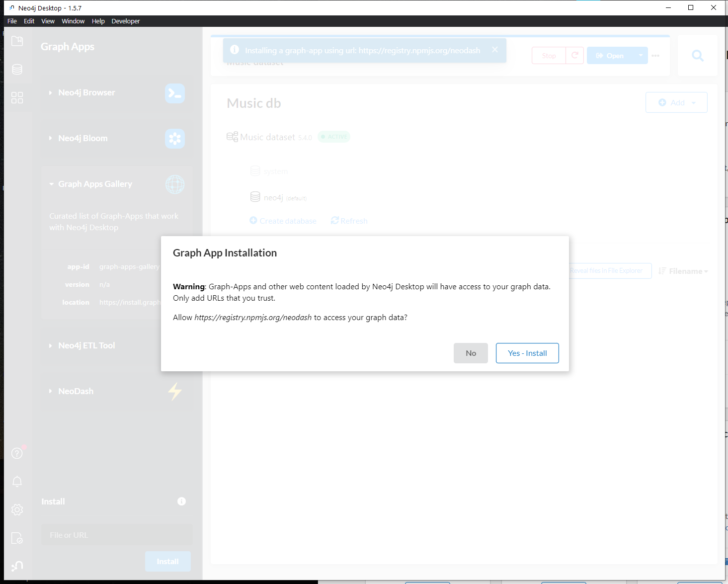The height and width of the screenshot is (584, 728).
Task: Open the notifications bell icon
Action: click(17, 482)
